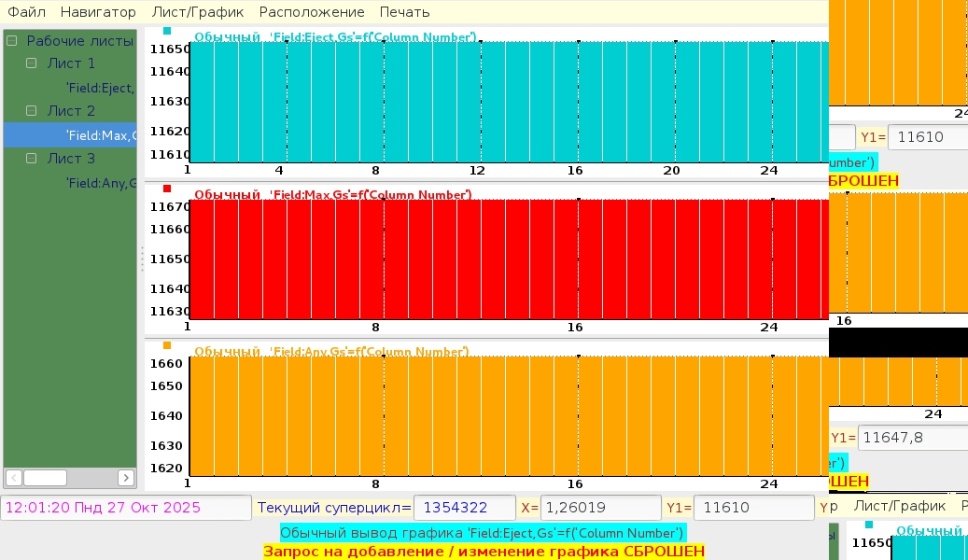Collapse the Рабочие листы tree root
The image size is (968, 560).
tap(12, 41)
